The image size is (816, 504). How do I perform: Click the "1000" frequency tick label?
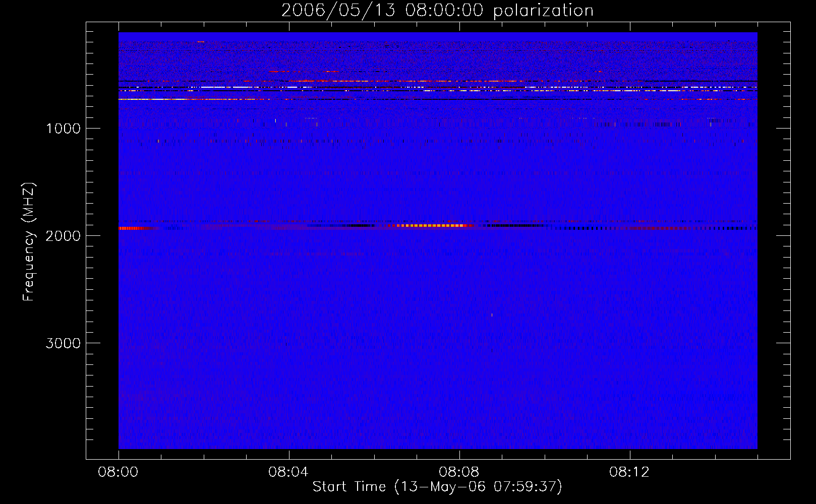coord(63,129)
